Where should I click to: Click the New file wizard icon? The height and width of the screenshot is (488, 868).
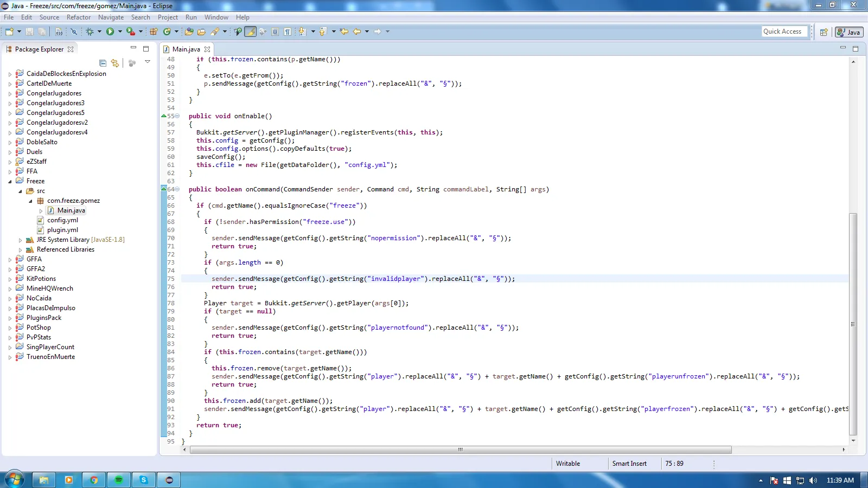click(9, 31)
